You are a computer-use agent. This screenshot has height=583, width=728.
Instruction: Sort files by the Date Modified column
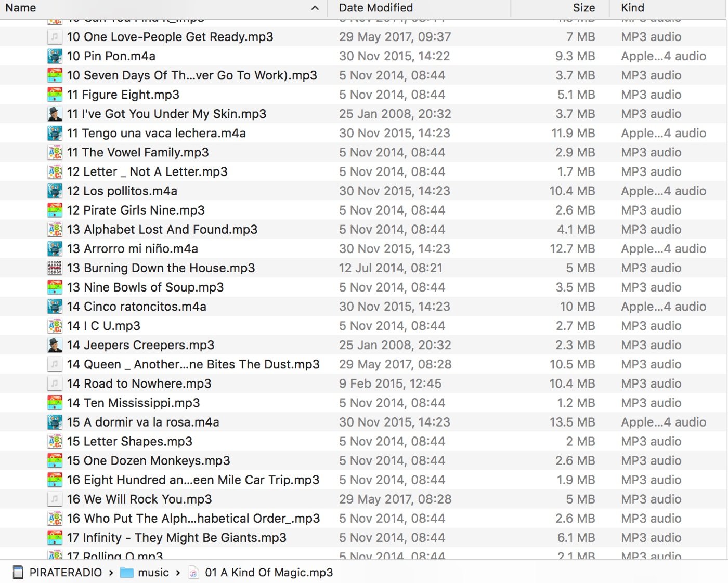[x=375, y=8]
